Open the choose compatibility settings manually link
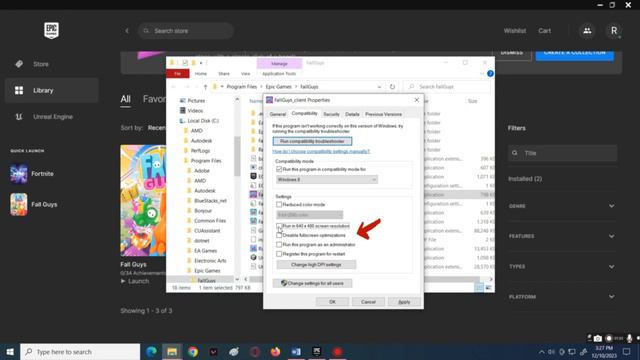The height and width of the screenshot is (360, 640). coord(321,151)
